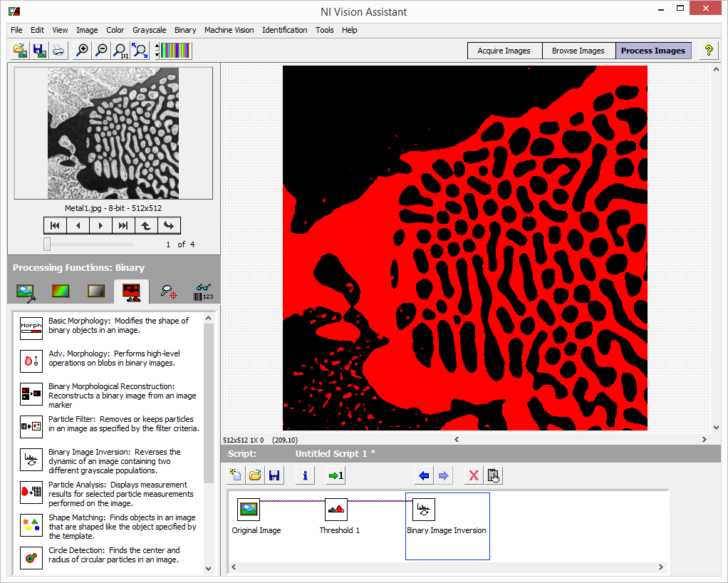Click the Print Image printer icon
Image resolution: width=728 pixels, height=583 pixels.
(58, 50)
